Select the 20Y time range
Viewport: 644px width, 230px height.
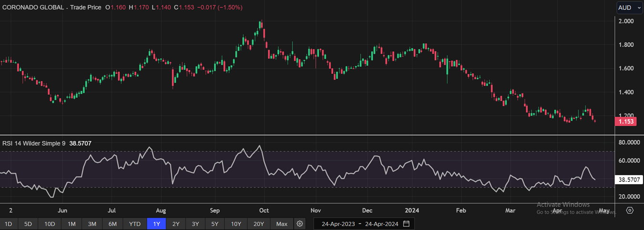tap(258, 224)
